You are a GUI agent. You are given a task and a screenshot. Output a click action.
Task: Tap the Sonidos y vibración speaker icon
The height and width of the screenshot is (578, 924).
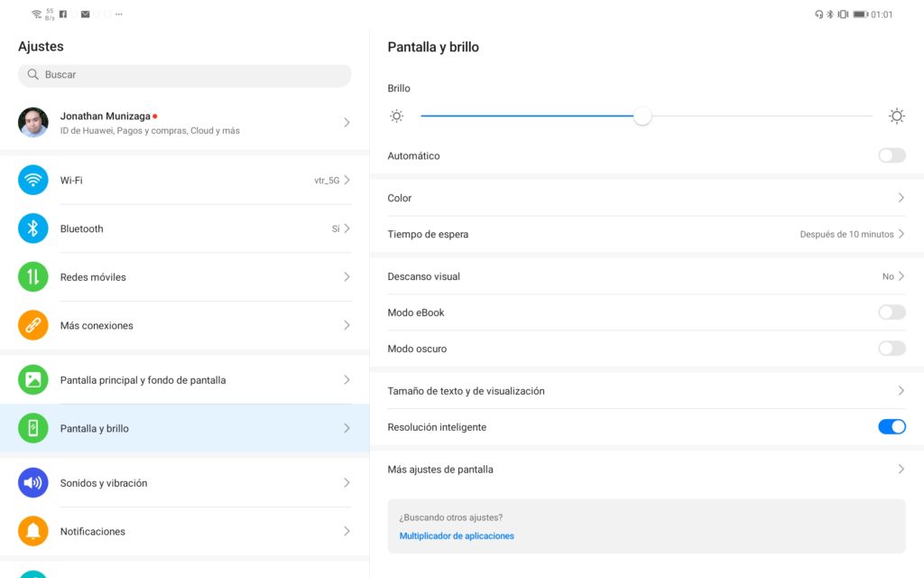coord(33,483)
